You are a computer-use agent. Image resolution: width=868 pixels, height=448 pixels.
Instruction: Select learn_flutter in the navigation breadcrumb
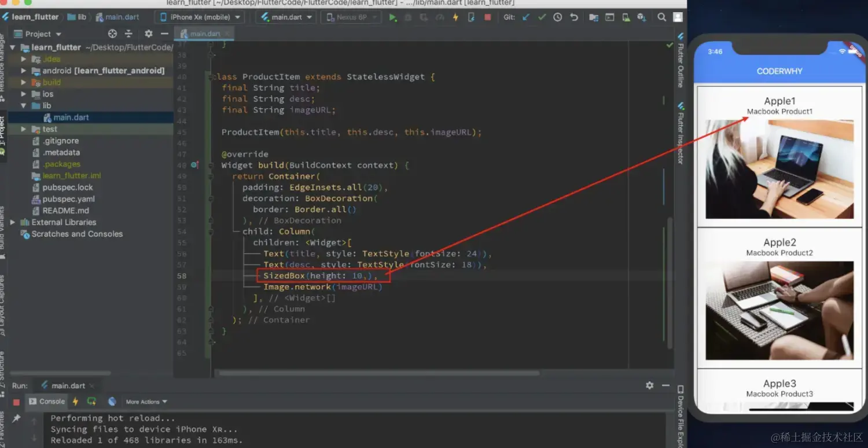click(30, 17)
